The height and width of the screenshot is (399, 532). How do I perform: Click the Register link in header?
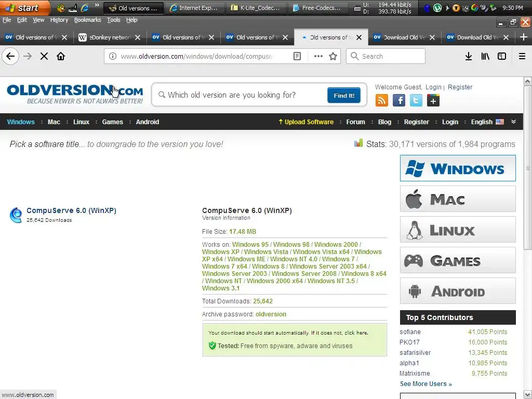click(460, 87)
